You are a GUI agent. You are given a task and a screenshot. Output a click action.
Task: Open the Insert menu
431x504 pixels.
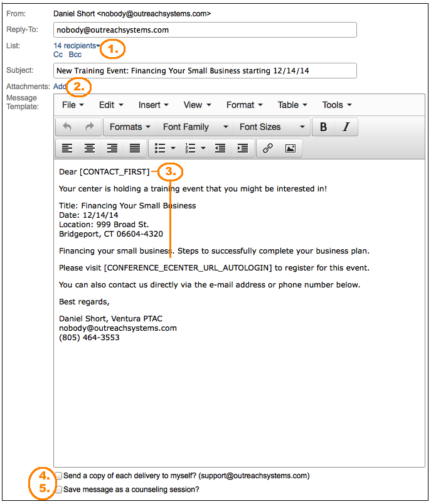pyautogui.click(x=154, y=105)
